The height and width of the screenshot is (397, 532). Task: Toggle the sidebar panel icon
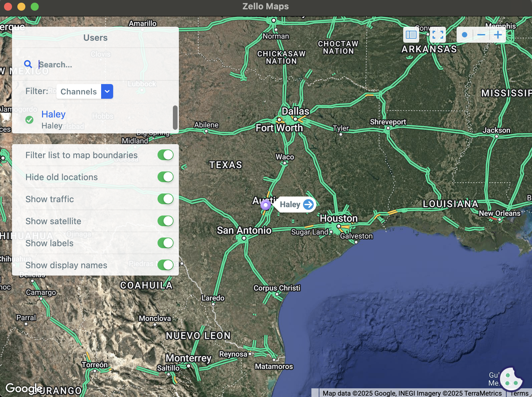(x=411, y=35)
